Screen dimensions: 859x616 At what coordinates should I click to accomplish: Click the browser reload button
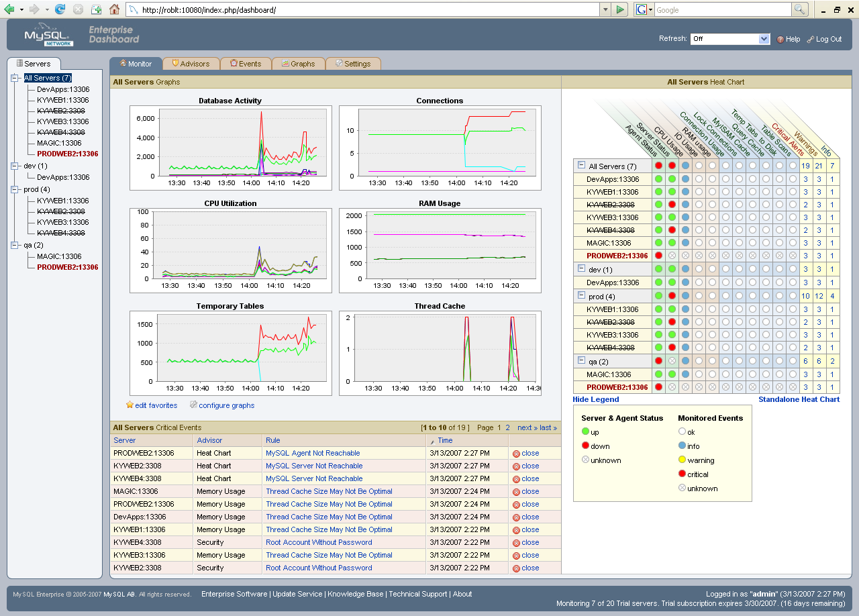tap(60, 9)
